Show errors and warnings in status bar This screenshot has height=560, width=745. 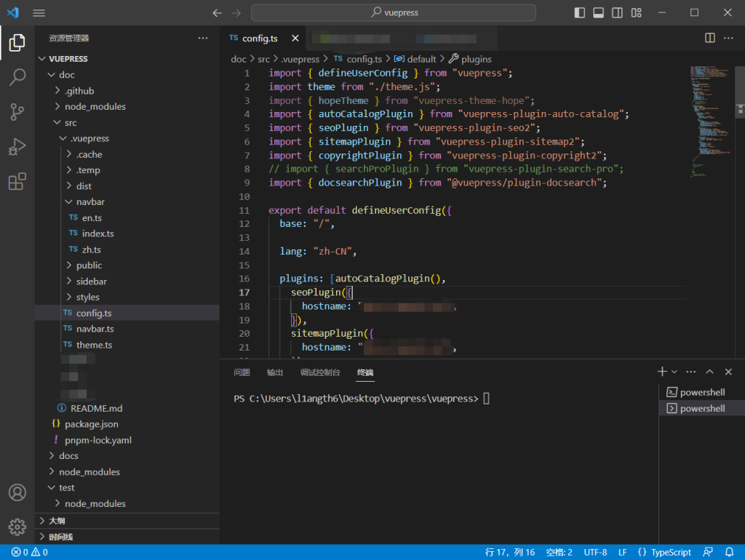pos(29,552)
